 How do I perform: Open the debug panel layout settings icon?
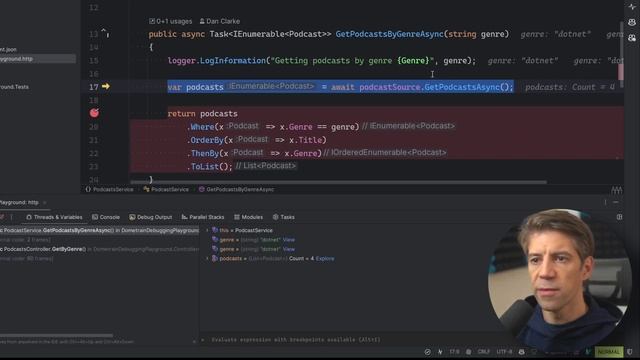click(x=619, y=217)
